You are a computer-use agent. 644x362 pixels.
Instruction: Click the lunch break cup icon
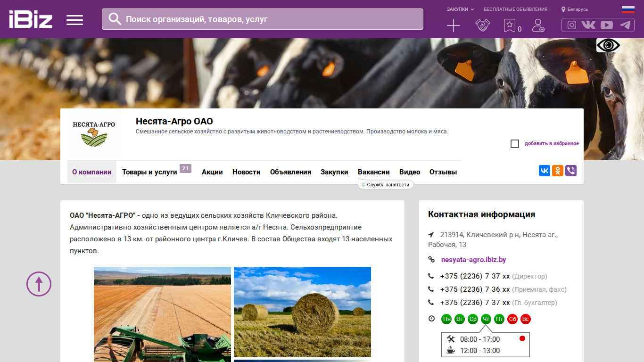coord(451,350)
